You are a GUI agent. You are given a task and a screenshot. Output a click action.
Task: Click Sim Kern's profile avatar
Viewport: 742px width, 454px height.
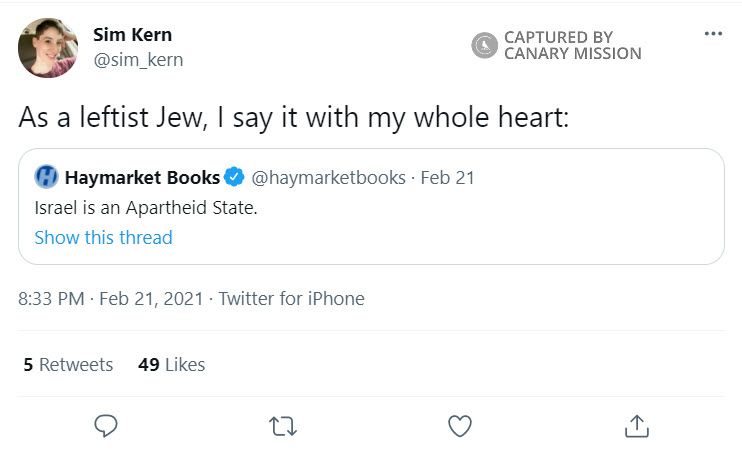[x=47, y=47]
